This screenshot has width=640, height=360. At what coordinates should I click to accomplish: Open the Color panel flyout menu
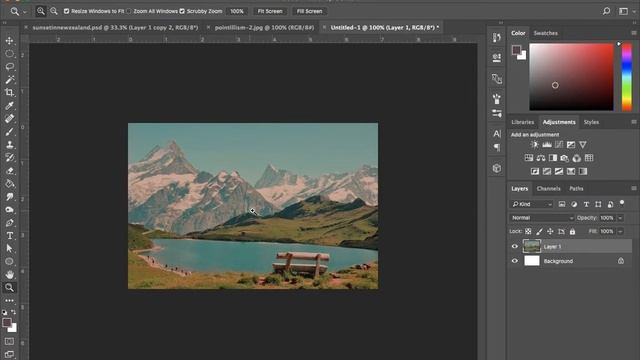[633, 33]
